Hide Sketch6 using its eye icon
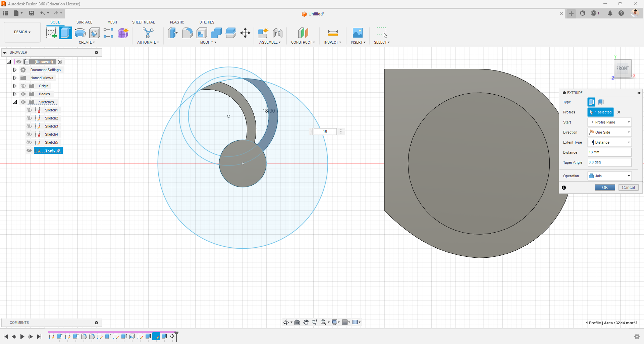 [29, 150]
